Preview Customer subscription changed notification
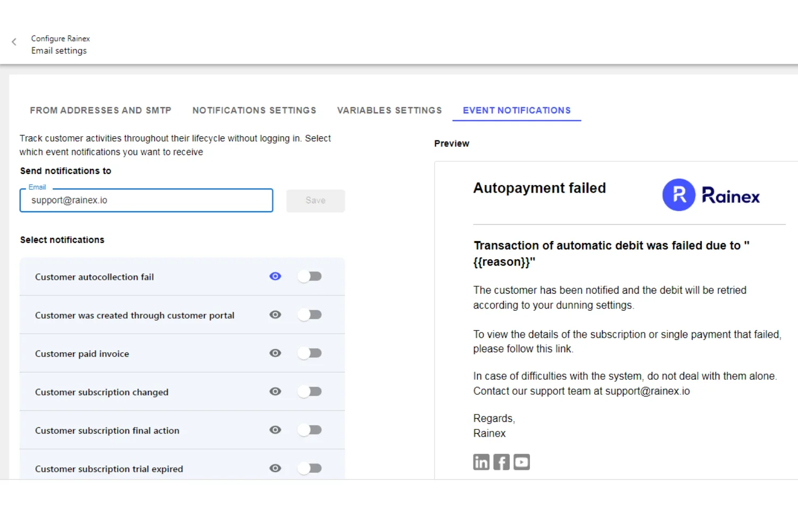Screen dimensions: 798x532 click(275, 391)
